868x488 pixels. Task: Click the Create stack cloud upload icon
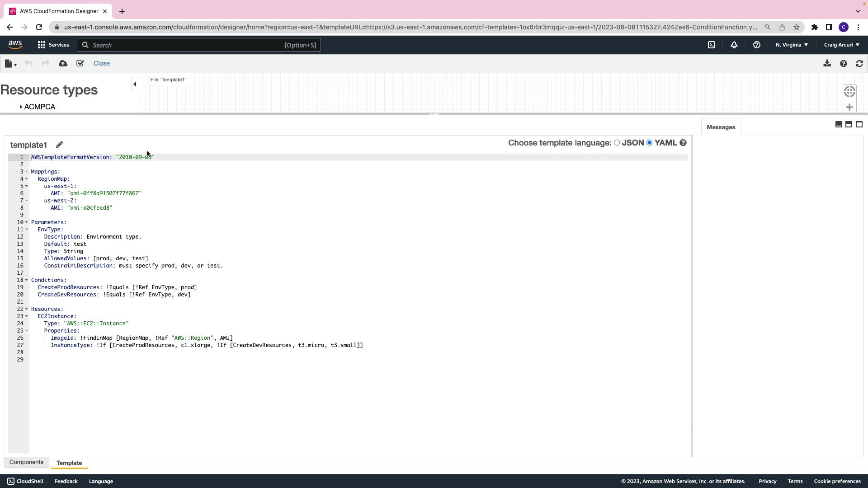[x=63, y=63]
